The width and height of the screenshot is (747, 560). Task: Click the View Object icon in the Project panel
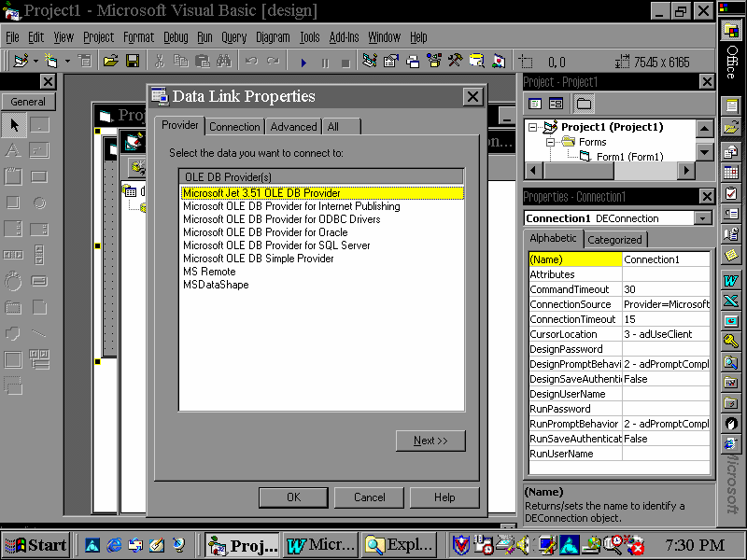coord(556,104)
